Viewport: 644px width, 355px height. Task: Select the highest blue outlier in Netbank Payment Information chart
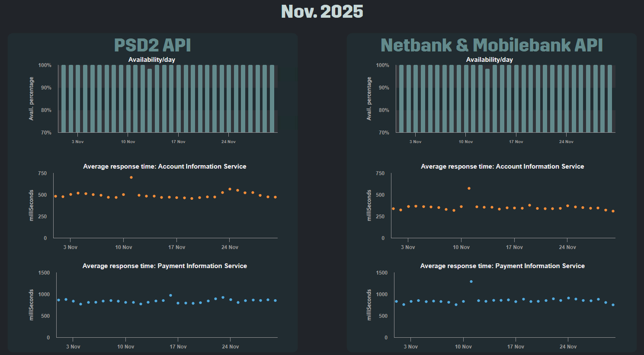tap(471, 281)
